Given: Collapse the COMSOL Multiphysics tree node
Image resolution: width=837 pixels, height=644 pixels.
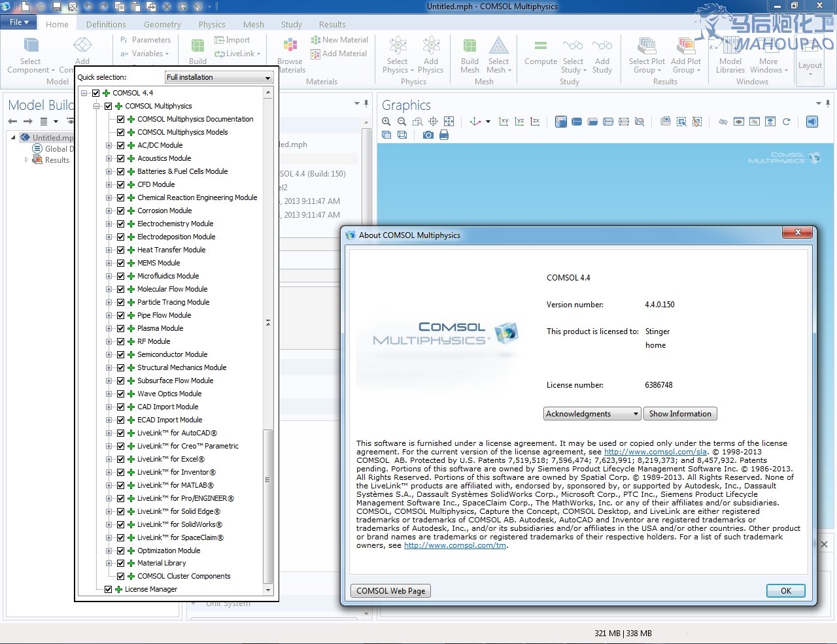Looking at the screenshot, I should point(97,106).
